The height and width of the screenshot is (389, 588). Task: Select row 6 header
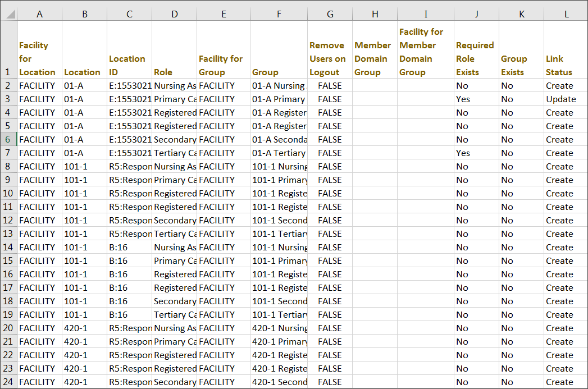tap(8, 139)
